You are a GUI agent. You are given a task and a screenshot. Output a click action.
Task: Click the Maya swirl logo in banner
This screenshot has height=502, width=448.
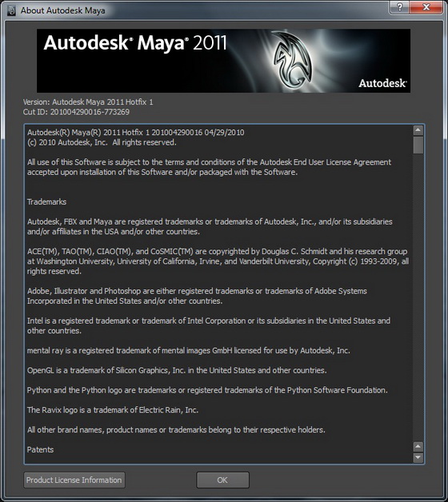pyautogui.click(x=292, y=60)
